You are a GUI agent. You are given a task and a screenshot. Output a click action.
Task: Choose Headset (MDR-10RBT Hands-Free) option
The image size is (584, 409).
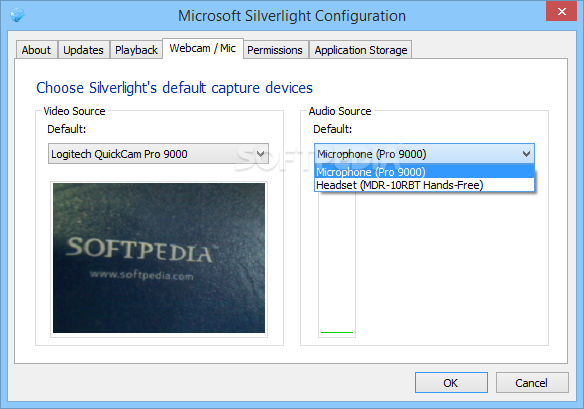[424, 185]
